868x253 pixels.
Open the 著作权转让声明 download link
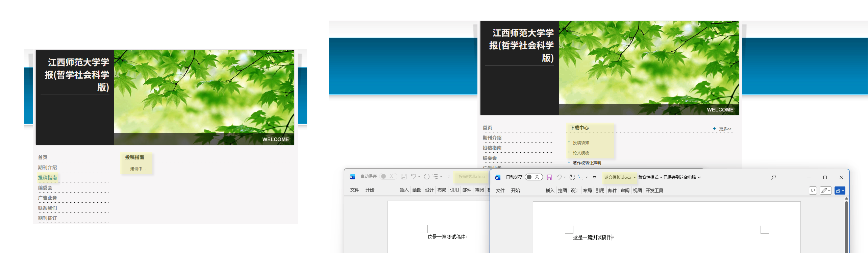(x=587, y=163)
